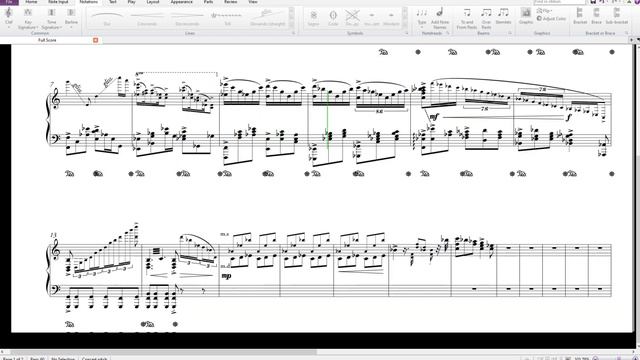640x360 pixels.
Task: Switch to the Play ribbon tab
Action: point(131,2)
